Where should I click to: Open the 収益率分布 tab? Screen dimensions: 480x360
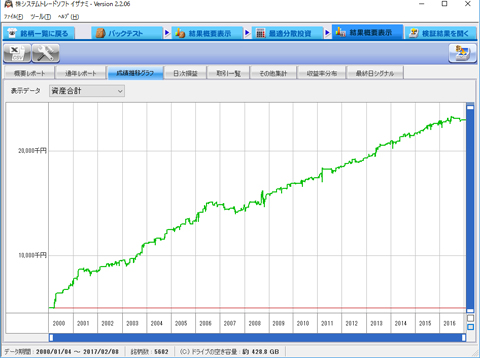pos(321,73)
